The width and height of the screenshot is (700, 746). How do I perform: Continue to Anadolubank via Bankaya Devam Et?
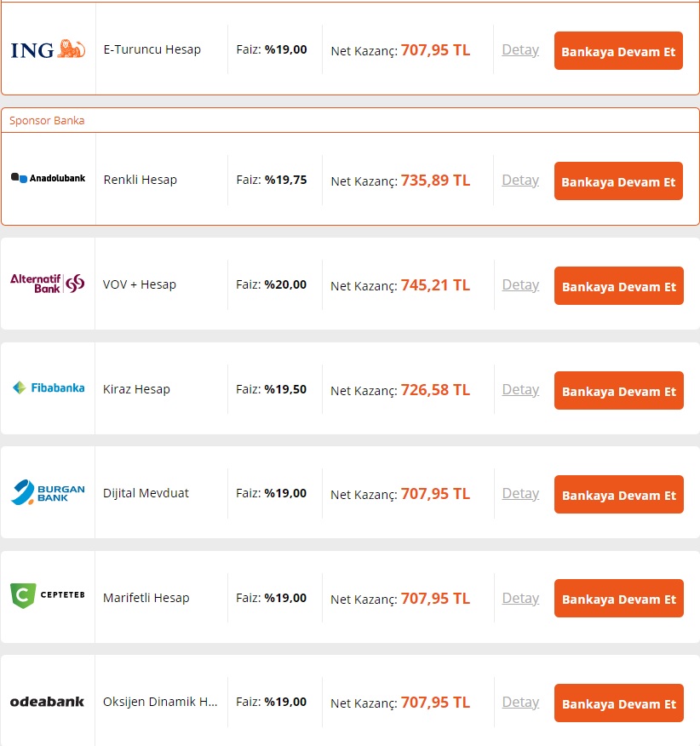(618, 181)
